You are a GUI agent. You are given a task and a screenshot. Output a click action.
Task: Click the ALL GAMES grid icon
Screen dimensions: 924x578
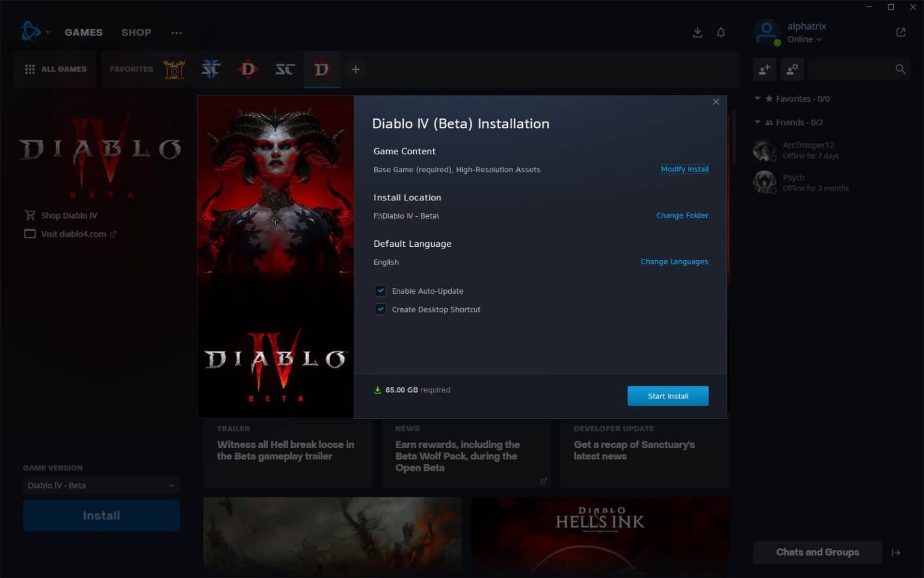click(x=30, y=69)
